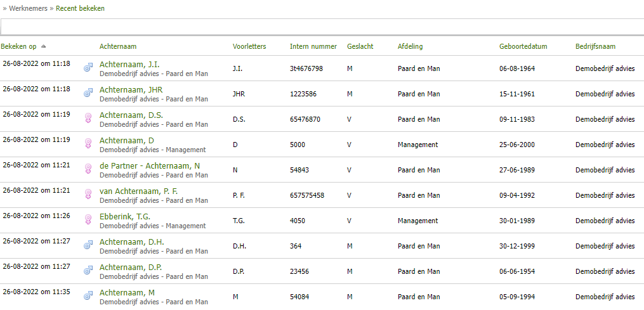Sort by Intern nummer column header

(313, 47)
